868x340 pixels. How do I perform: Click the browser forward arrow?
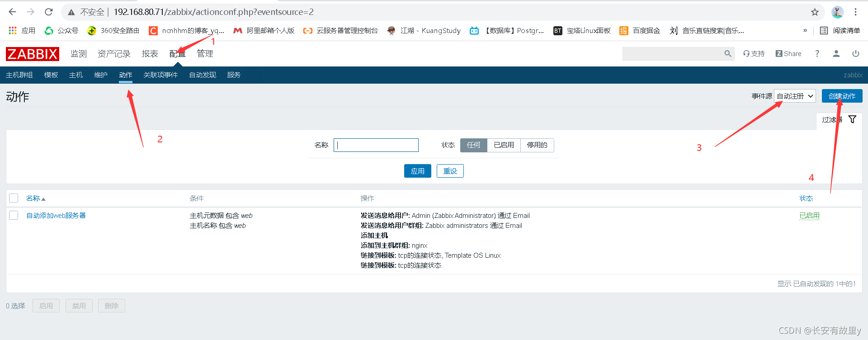point(30,12)
